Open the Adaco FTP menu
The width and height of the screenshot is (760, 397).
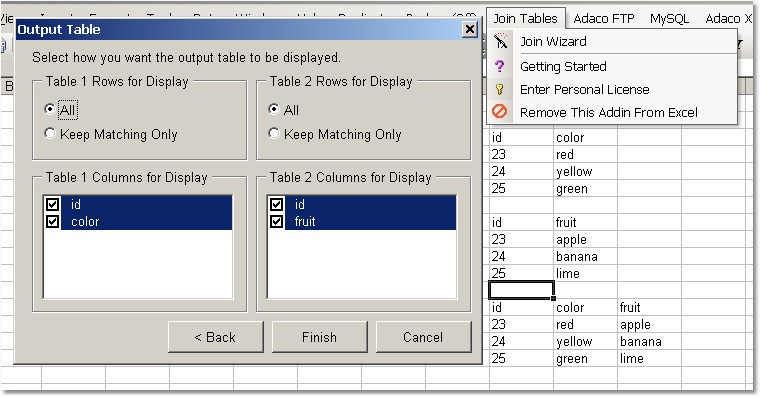click(603, 18)
